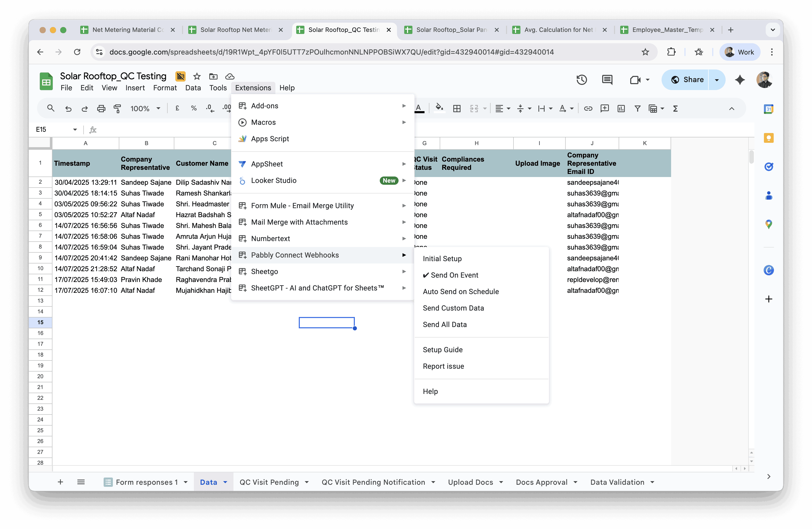Image resolution: width=812 pixels, height=529 pixels.
Task: Add a new sheet
Action: (60, 482)
